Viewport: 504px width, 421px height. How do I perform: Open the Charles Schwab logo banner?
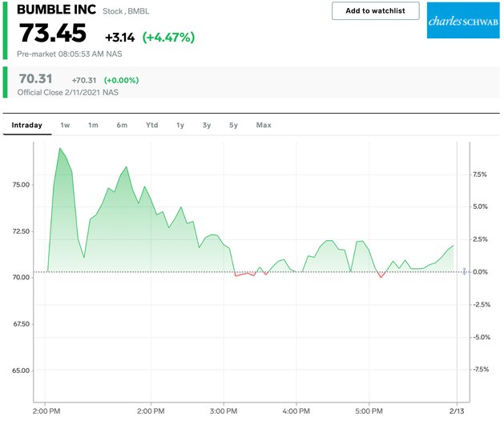[x=463, y=21]
